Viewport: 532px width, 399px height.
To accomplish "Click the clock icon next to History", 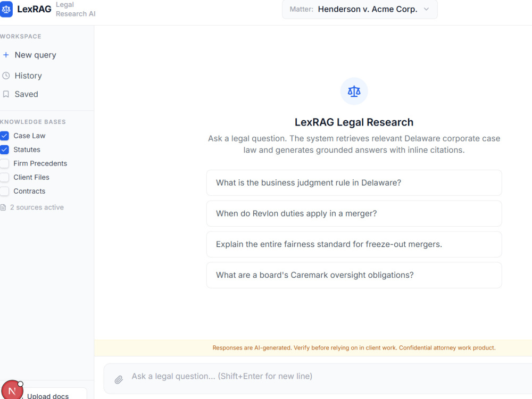I will [x=6, y=76].
